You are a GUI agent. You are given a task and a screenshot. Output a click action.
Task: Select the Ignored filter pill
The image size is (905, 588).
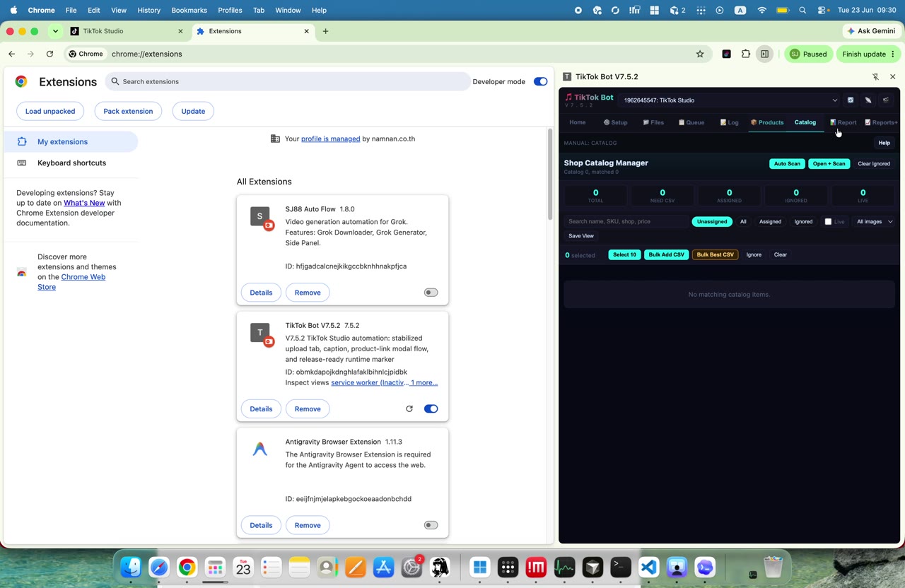[x=803, y=221]
